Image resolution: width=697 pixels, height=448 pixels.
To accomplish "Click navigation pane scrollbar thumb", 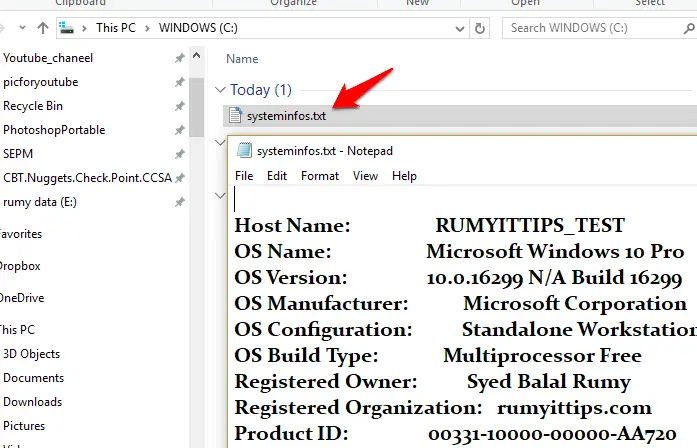I will tap(196, 107).
